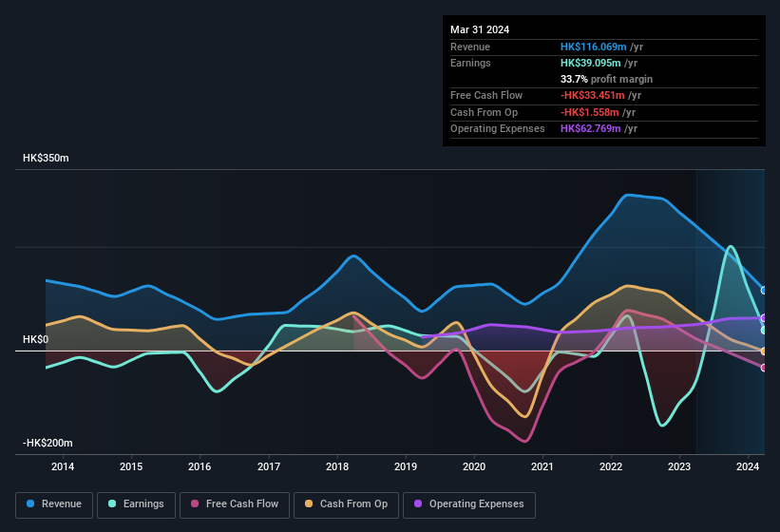Click the blue Revenue line endpoint marker
The image size is (780, 532).
pyautogui.click(x=764, y=291)
